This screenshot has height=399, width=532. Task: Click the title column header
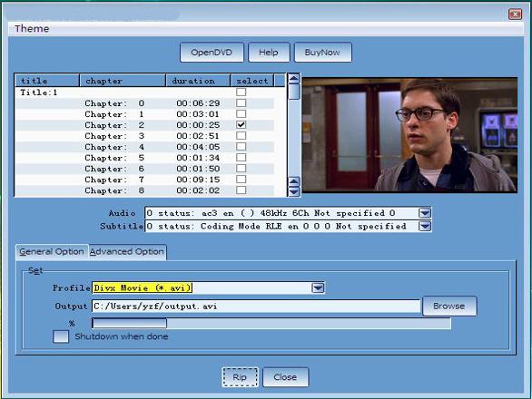pyautogui.click(x=47, y=81)
